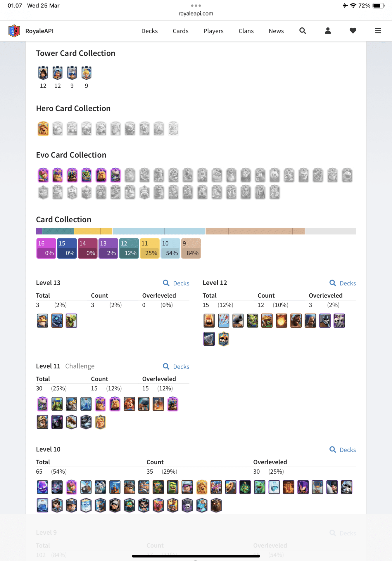Select the level 16 purple swatch

(x=46, y=248)
